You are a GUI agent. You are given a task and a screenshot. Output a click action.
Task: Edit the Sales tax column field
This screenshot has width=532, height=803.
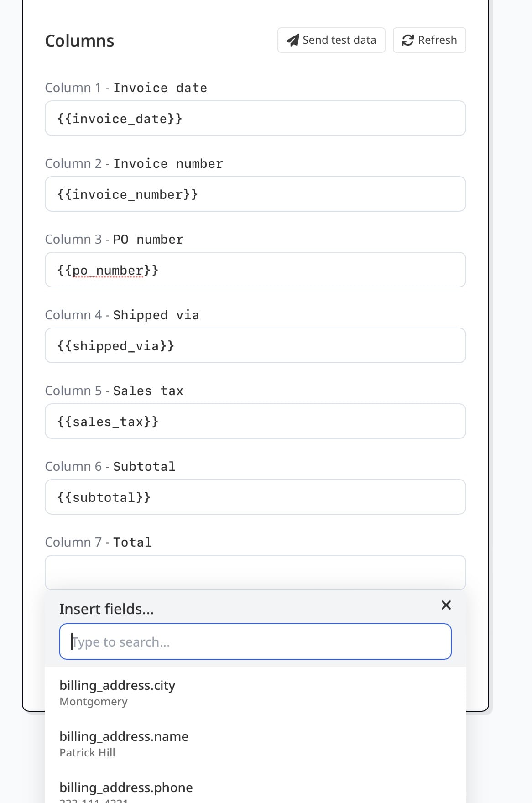pos(255,422)
